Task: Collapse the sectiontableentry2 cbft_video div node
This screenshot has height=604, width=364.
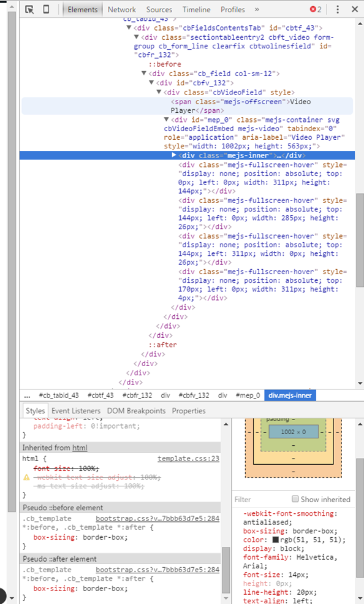Action: point(136,37)
